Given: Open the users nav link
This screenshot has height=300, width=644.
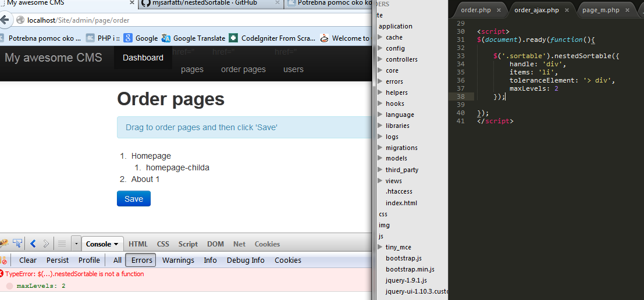Looking at the screenshot, I should (x=294, y=69).
